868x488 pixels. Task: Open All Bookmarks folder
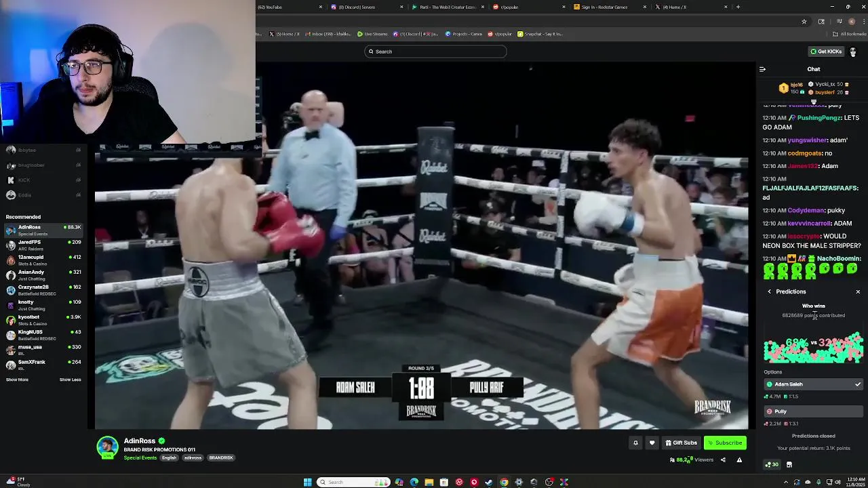[x=849, y=34]
